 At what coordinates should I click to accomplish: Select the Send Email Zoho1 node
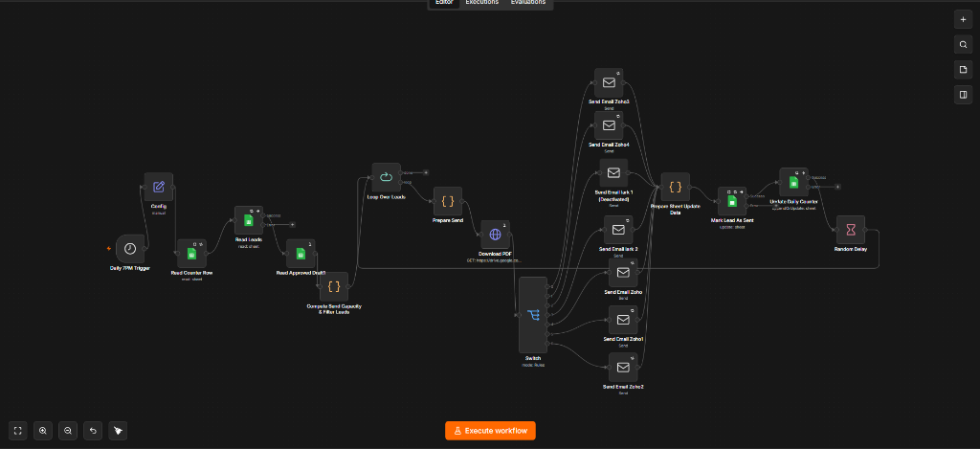(x=623, y=320)
